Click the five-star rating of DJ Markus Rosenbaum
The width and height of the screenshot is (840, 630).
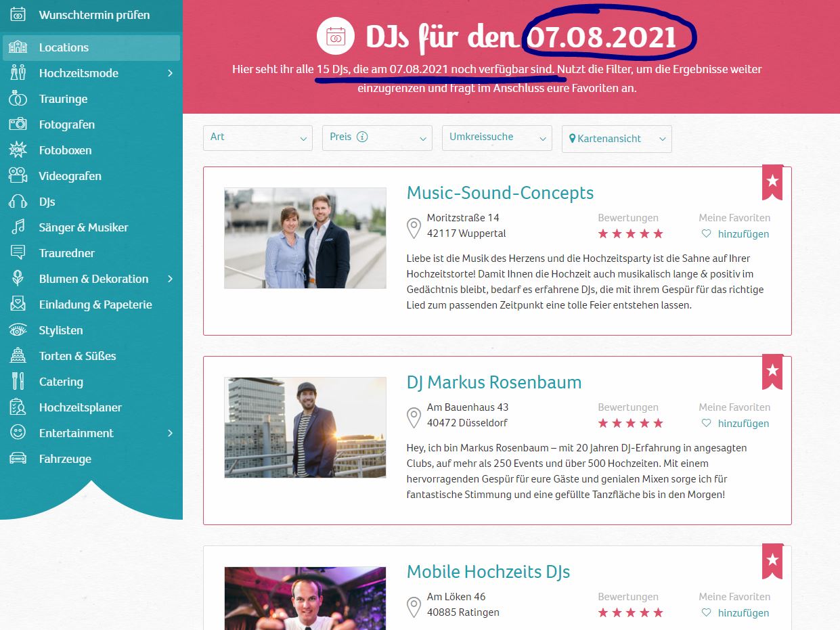tap(630, 424)
